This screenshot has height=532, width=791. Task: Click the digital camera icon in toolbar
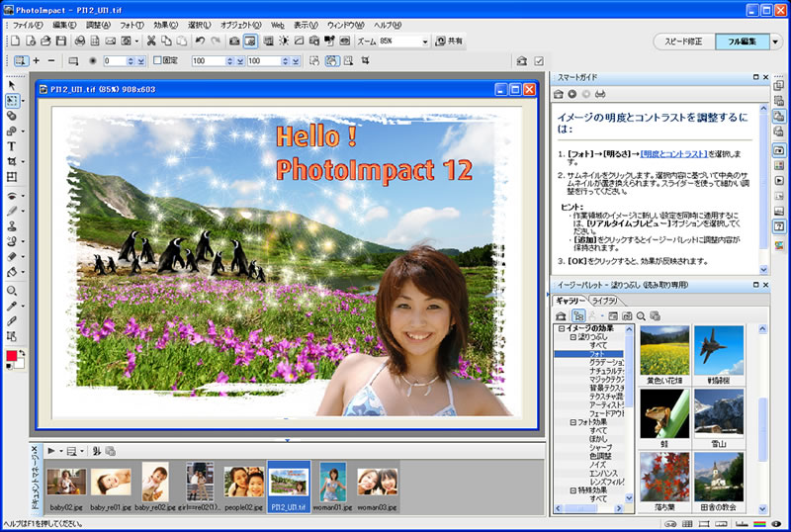click(x=234, y=41)
